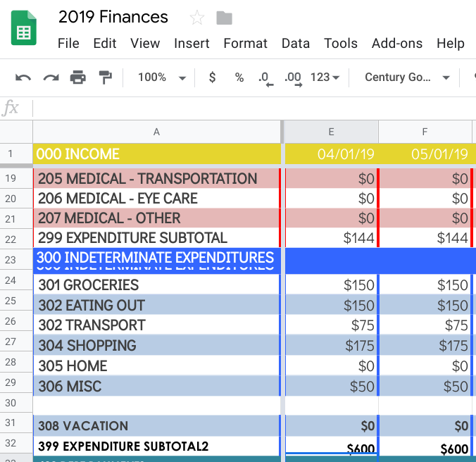
Task: Select the paint format roller
Action: point(104,77)
